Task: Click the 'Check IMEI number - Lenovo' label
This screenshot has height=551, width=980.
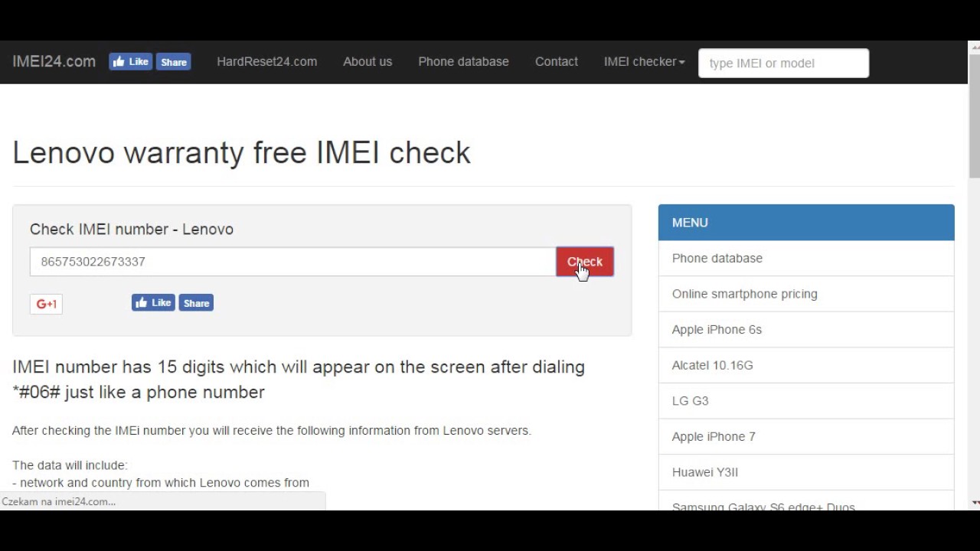Action: 132,229
